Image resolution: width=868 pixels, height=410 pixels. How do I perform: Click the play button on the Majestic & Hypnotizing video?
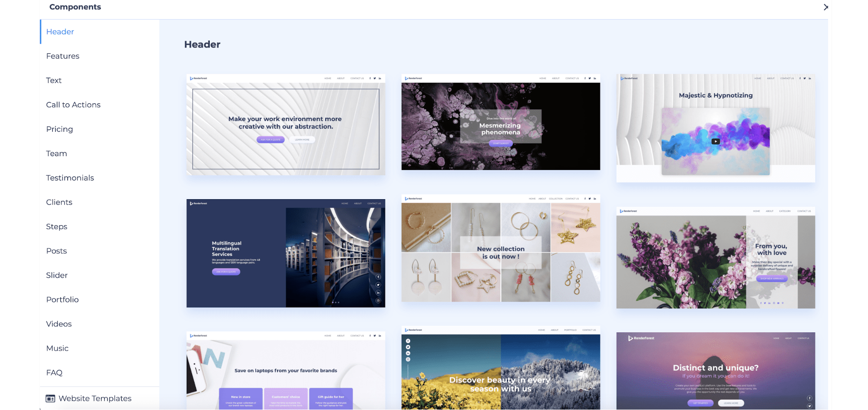click(x=715, y=141)
